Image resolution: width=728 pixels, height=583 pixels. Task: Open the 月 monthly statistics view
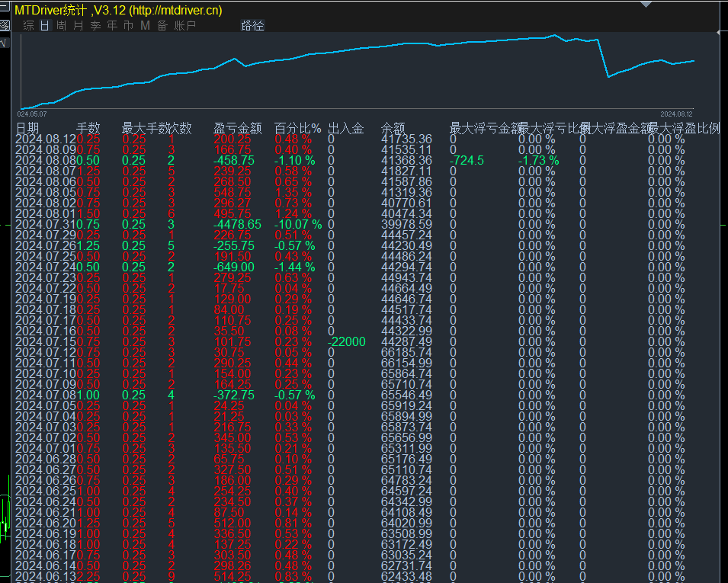pos(79,25)
